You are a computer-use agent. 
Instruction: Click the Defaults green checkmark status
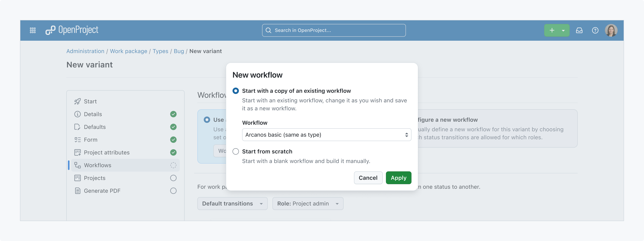(x=173, y=127)
